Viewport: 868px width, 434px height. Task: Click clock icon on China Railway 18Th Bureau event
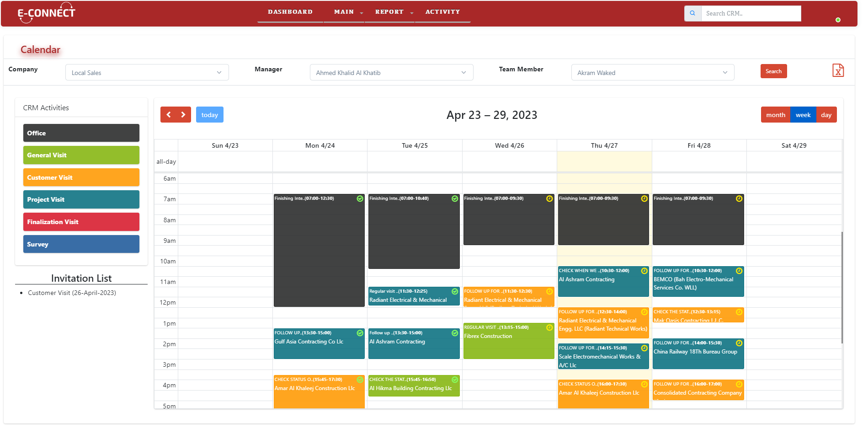(739, 343)
